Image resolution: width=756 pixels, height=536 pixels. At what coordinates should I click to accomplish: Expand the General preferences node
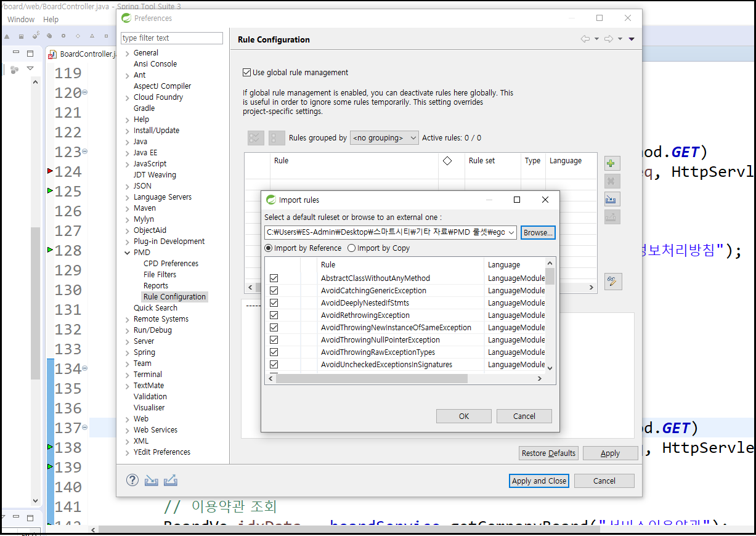(127, 53)
